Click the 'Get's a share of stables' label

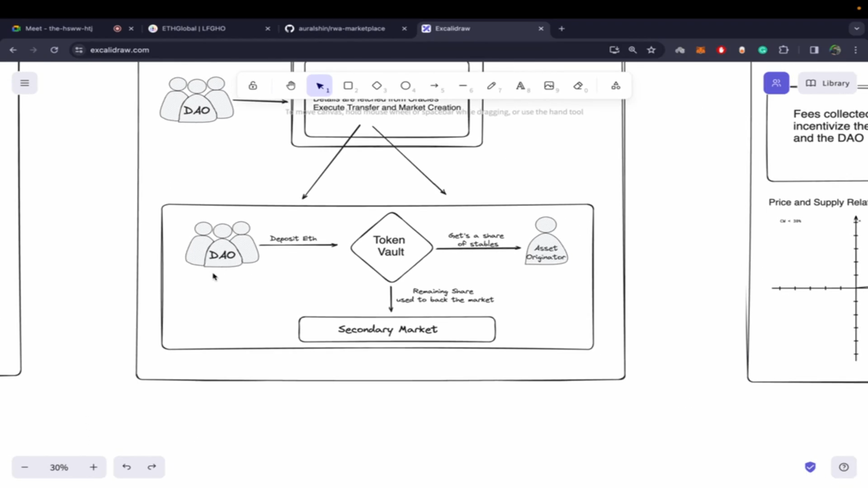coord(476,239)
